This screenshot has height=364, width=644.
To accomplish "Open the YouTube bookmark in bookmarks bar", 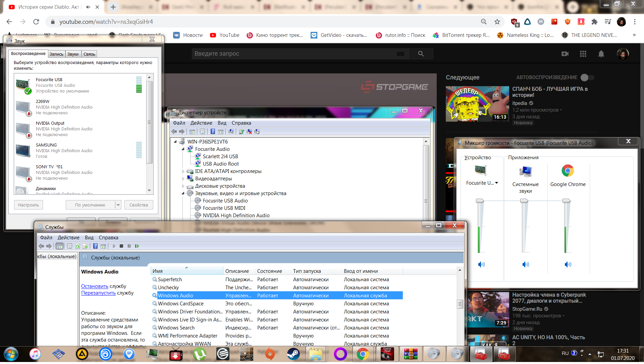I will (224, 35).
